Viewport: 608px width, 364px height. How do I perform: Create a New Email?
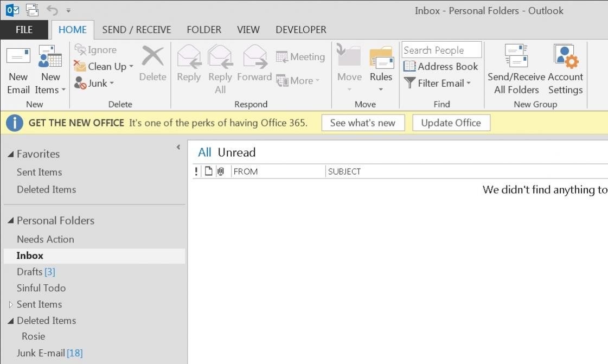(x=18, y=70)
